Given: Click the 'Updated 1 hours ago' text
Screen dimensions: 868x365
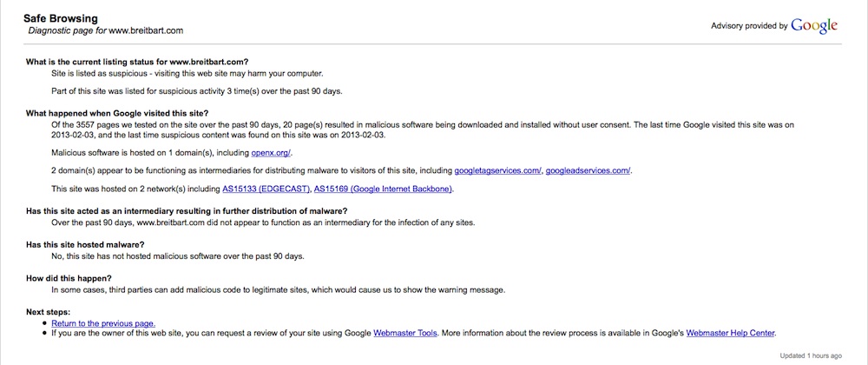Looking at the screenshot, I should tap(811, 355).
